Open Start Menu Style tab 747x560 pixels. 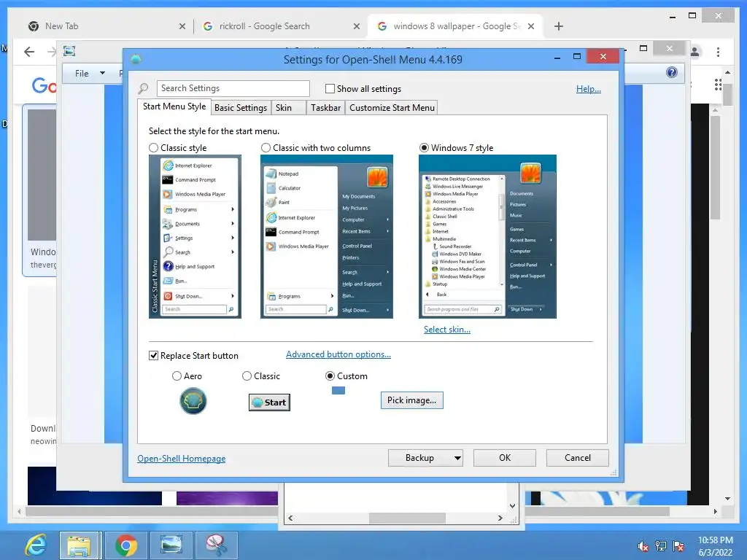(x=174, y=106)
